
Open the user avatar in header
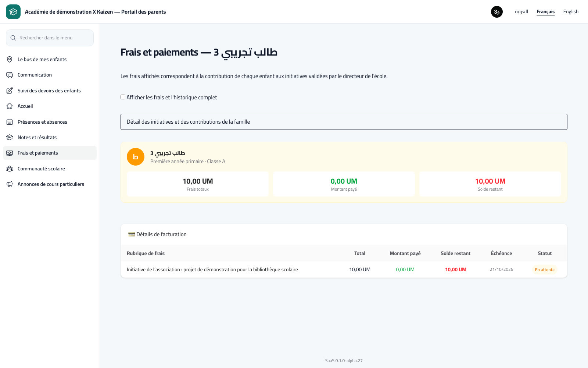tap(497, 12)
